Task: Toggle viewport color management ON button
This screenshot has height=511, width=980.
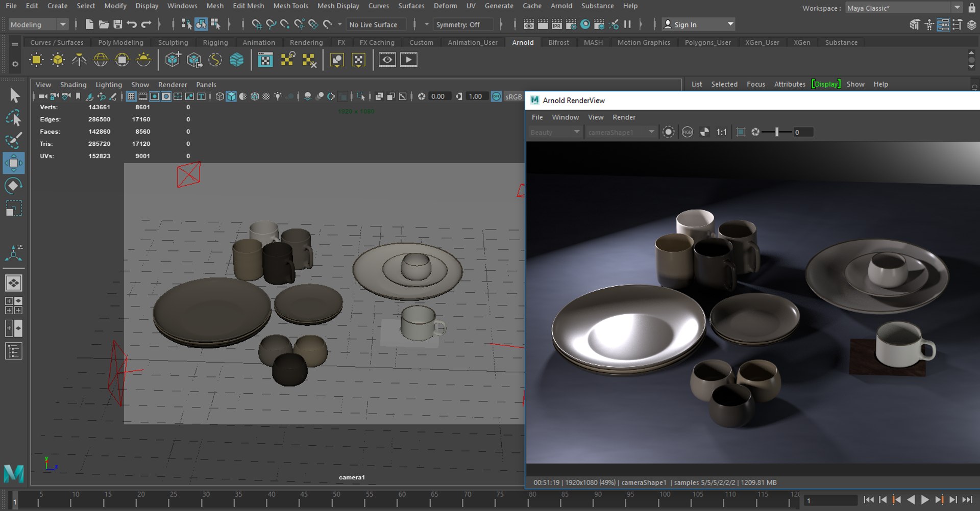Action: pos(496,96)
